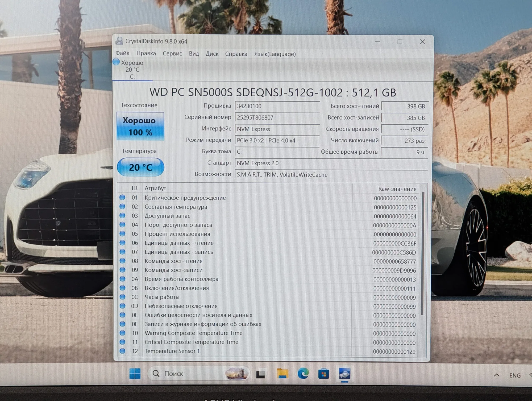Open the Сервис menu

coord(172,54)
